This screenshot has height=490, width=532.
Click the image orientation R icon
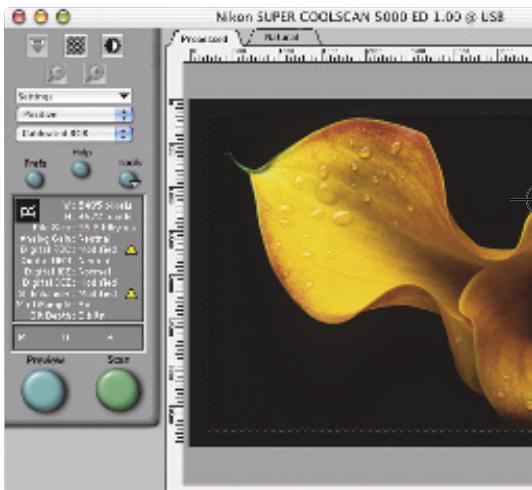[x=28, y=211]
